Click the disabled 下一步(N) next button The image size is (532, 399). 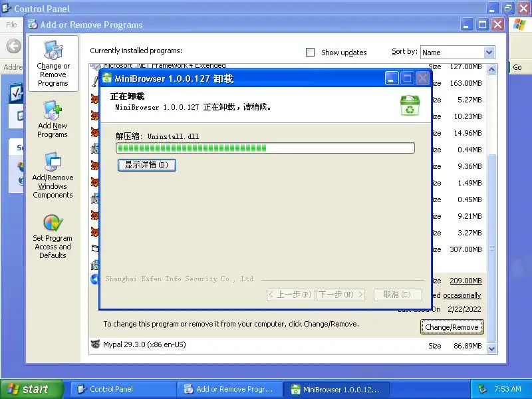pyautogui.click(x=341, y=295)
